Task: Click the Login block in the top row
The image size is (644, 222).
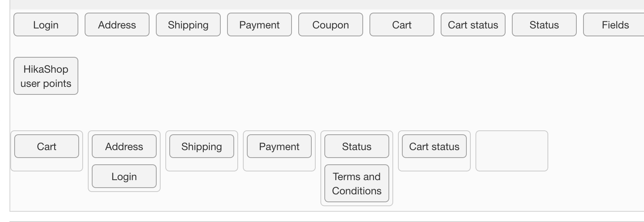Action: click(46, 25)
